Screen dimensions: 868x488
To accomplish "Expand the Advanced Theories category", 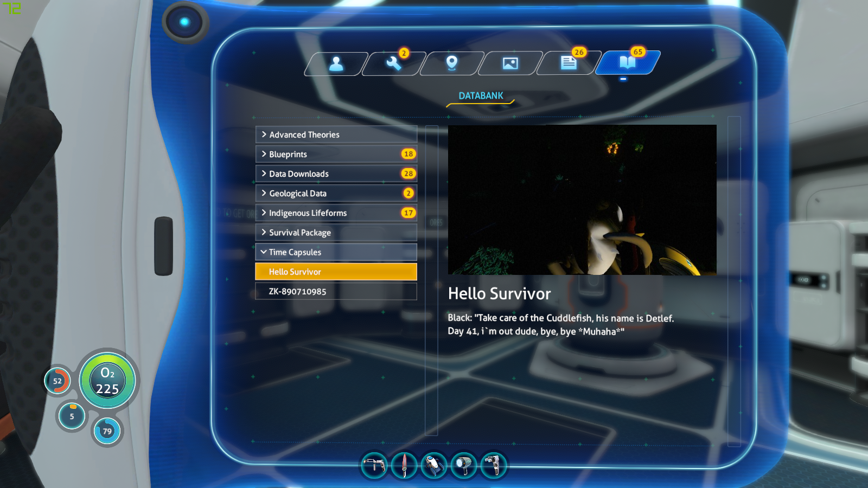I will click(x=336, y=134).
